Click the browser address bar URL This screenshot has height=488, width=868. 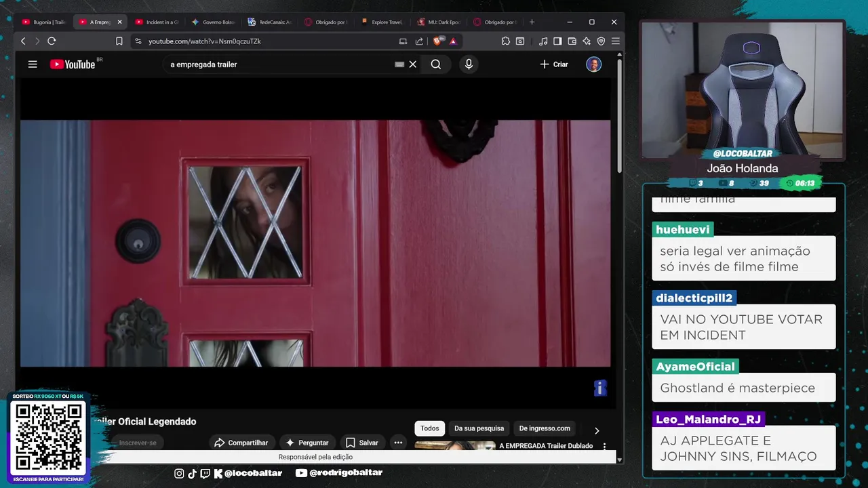pos(205,41)
